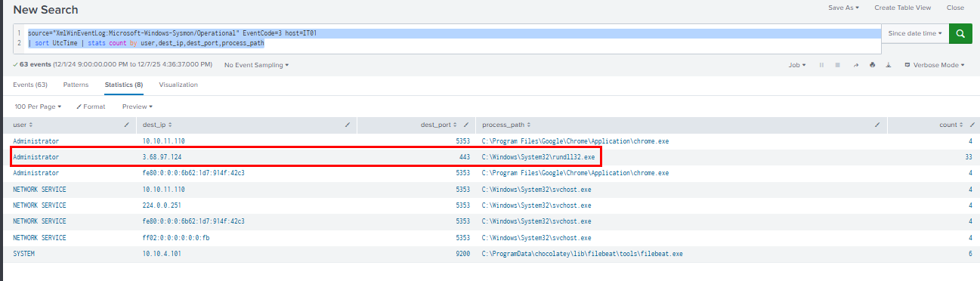Click the 224.0.0.251 destination IP cell
The image size is (980, 281).
(162, 205)
